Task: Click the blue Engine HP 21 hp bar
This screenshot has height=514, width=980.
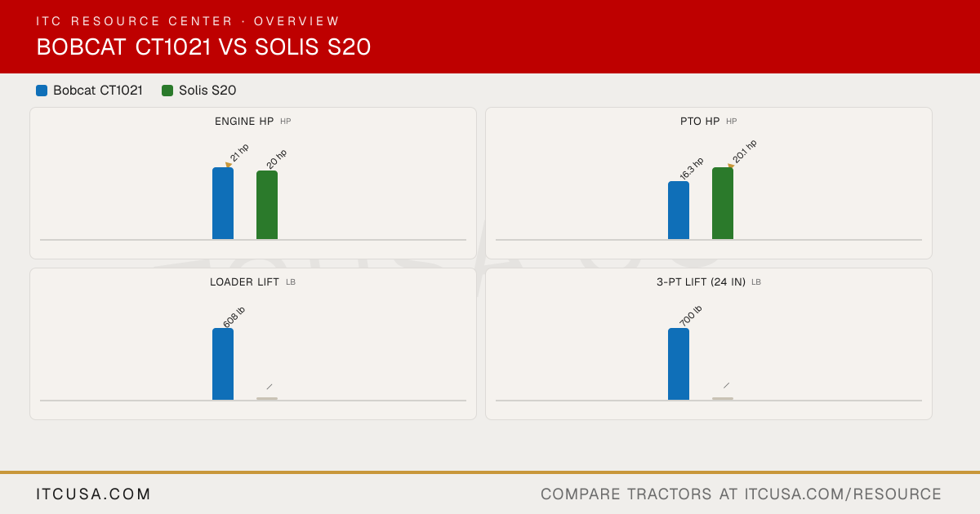Action: click(x=223, y=203)
